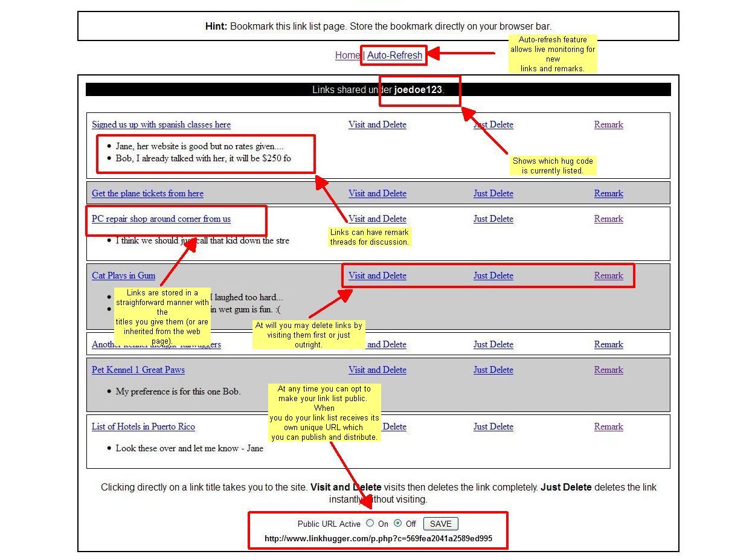Just Delete the PC repair shop link
Image resolution: width=755 pixels, height=560 pixels.
coord(493,219)
